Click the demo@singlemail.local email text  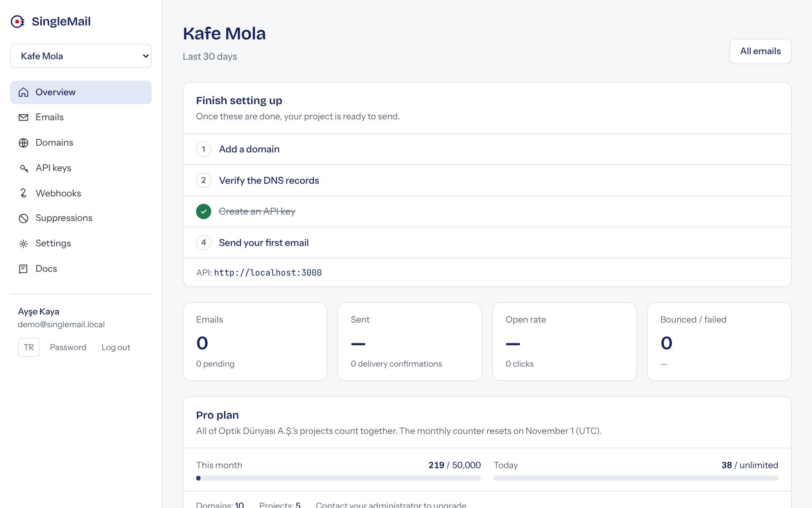coord(61,325)
